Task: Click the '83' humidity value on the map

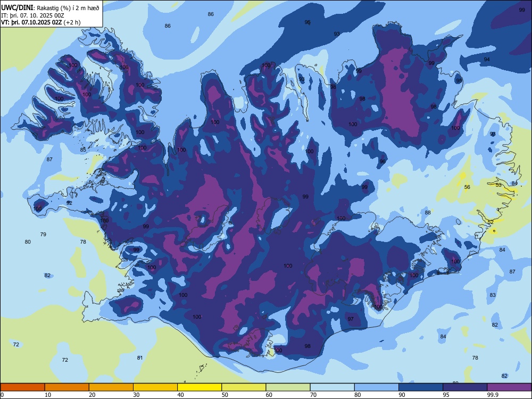Action: coord(493,295)
